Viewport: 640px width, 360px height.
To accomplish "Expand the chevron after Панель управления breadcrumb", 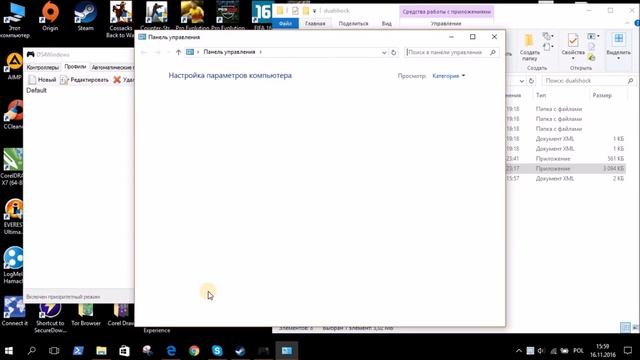I will [x=260, y=52].
